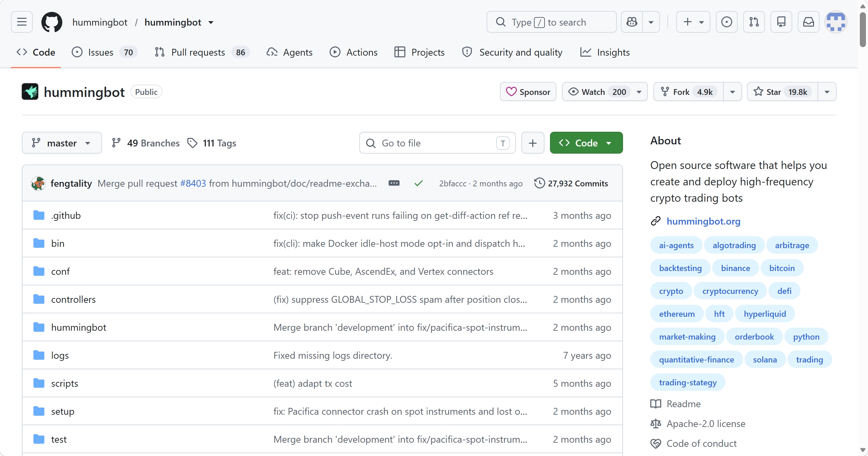Screen dimensions: 868x456
Task: View the 111 Tags link
Action: point(212,143)
